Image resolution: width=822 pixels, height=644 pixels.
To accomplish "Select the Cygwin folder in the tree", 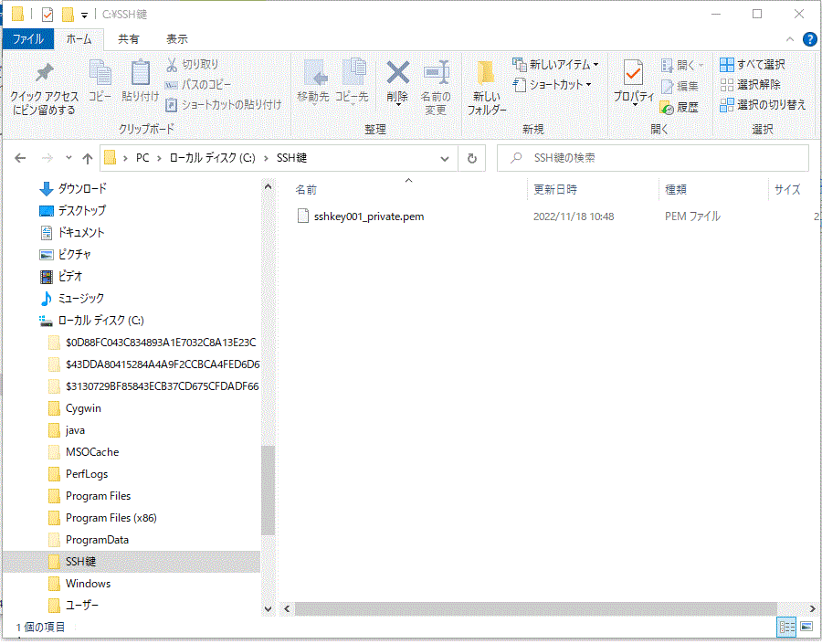I will point(83,408).
